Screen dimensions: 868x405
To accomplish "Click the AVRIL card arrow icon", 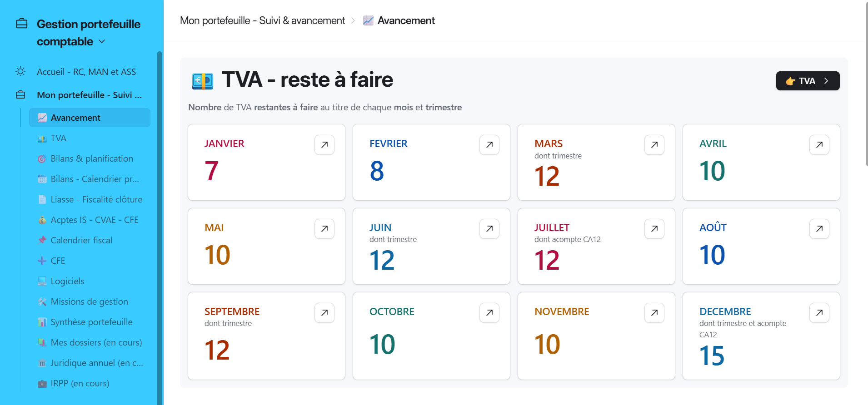I will click(819, 145).
